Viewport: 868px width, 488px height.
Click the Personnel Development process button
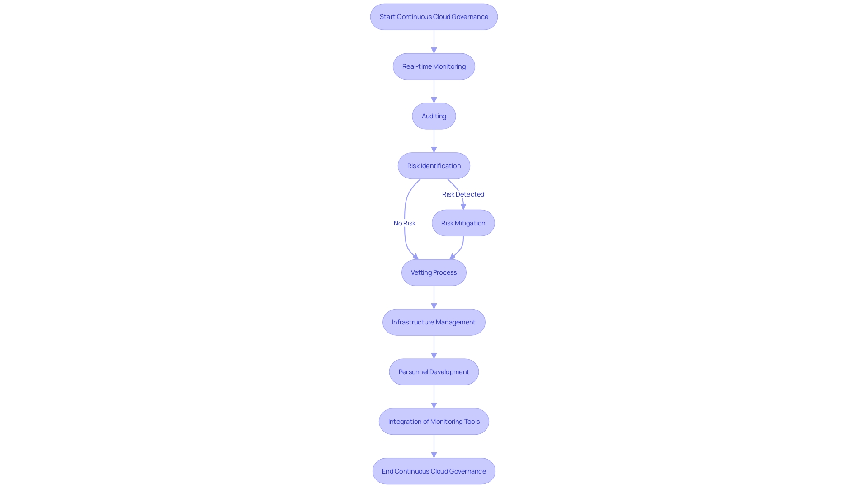[x=434, y=371]
